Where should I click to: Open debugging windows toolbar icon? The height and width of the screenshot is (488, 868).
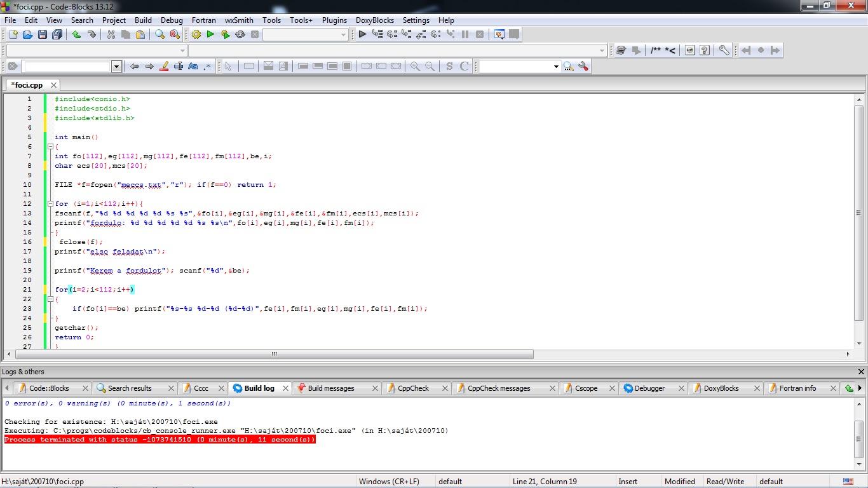499,34
